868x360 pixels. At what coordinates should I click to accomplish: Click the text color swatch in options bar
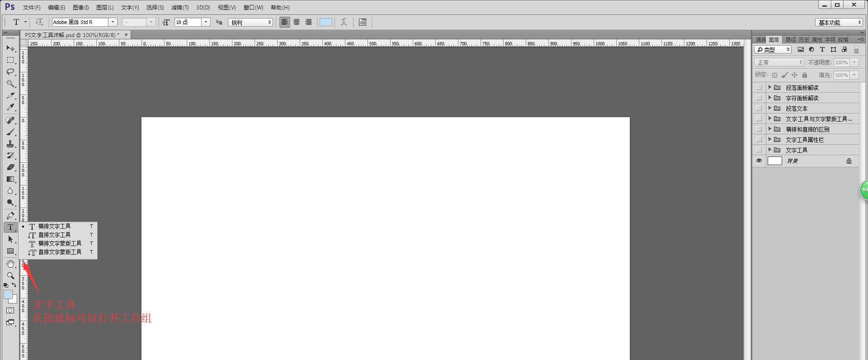click(x=325, y=22)
